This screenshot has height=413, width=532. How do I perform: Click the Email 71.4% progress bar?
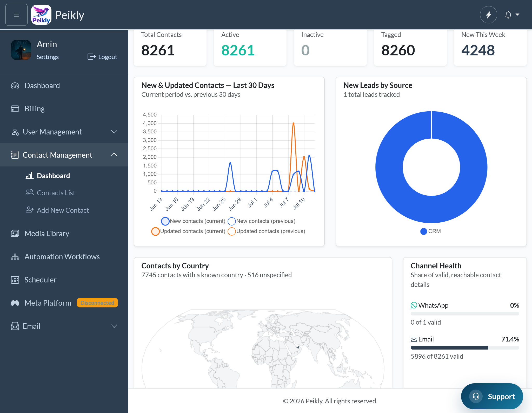coord(465,348)
